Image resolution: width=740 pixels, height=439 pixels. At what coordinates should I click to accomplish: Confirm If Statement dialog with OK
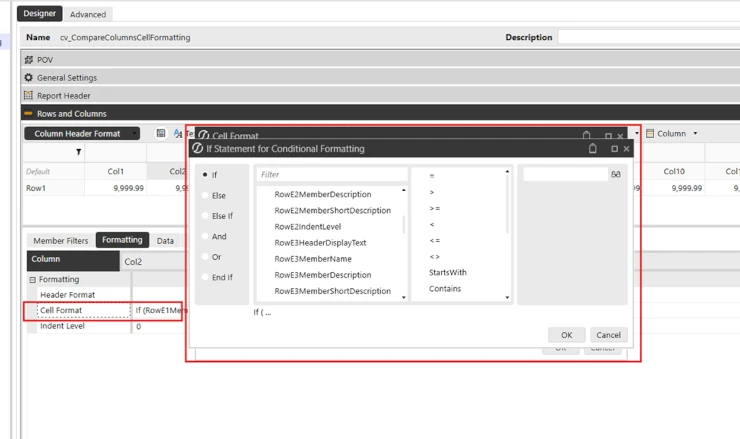[x=566, y=335]
